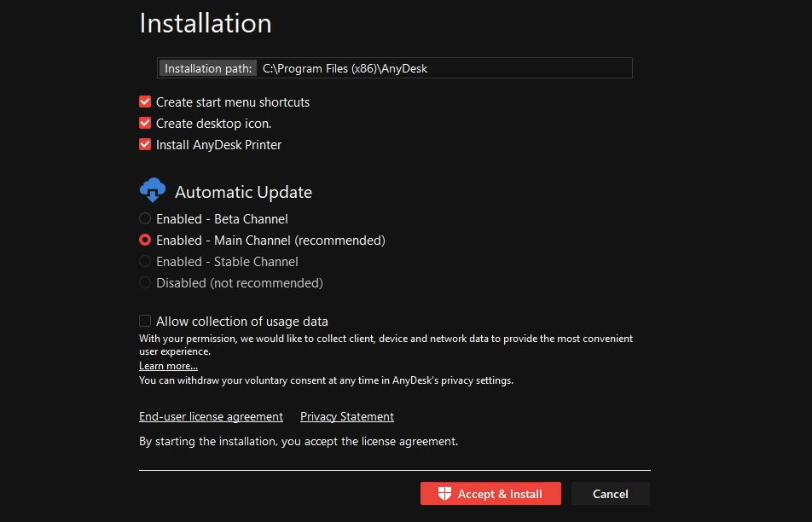
Task: Open the Learn more link
Action: click(x=168, y=366)
